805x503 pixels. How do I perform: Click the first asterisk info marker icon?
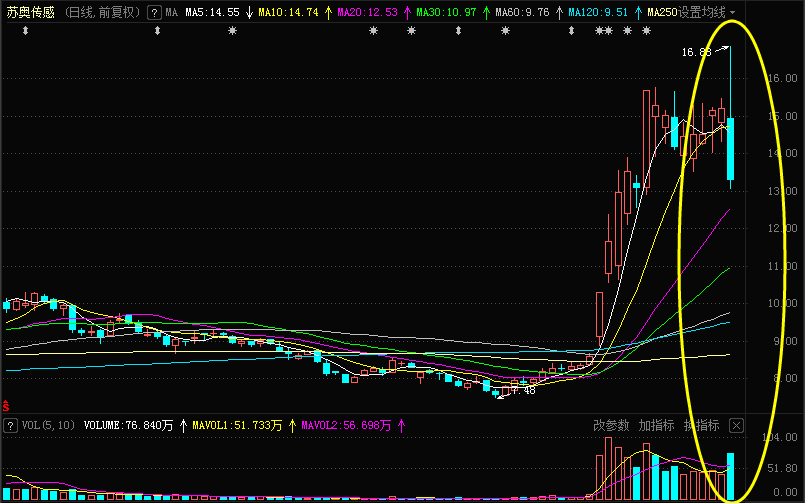pyautogui.click(x=232, y=32)
